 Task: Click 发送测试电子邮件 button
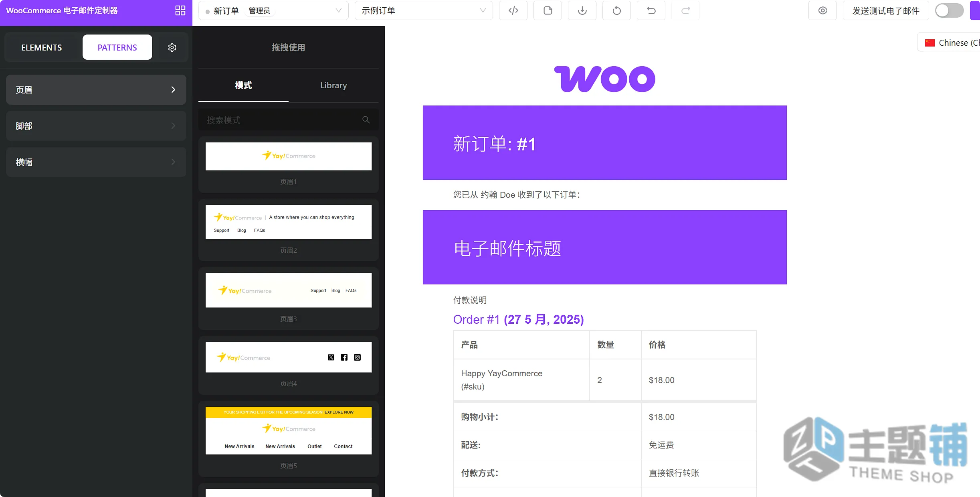point(886,11)
